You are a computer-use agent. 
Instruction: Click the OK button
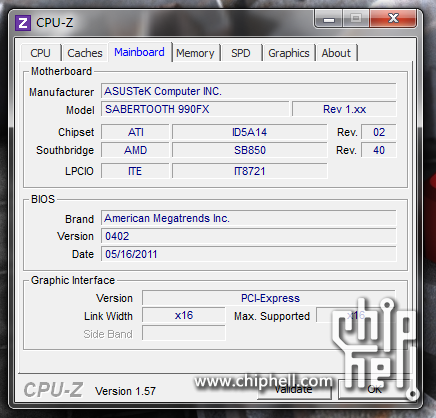[374, 389]
